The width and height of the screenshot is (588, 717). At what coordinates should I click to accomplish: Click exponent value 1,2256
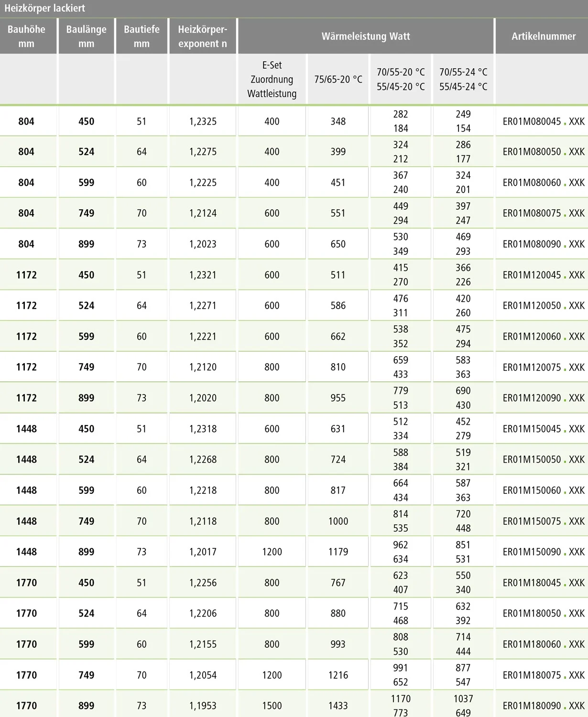203,583
